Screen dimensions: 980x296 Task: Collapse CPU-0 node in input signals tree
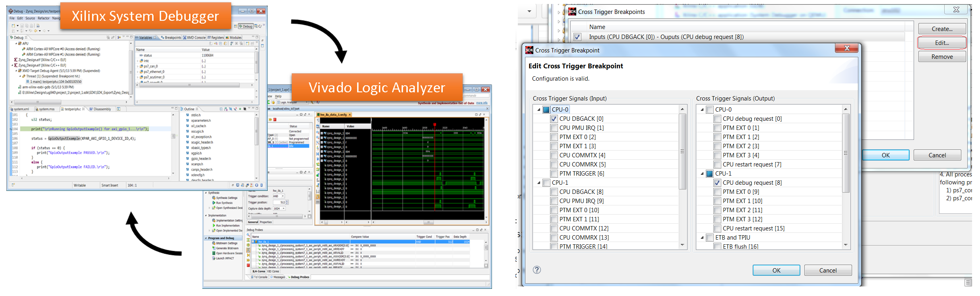click(x=539, y=110)
